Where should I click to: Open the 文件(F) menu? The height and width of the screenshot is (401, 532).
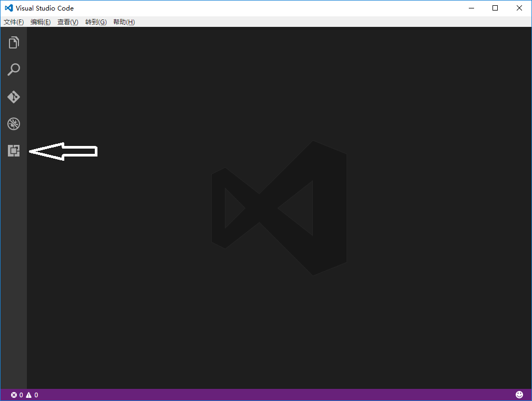(14, 22)
